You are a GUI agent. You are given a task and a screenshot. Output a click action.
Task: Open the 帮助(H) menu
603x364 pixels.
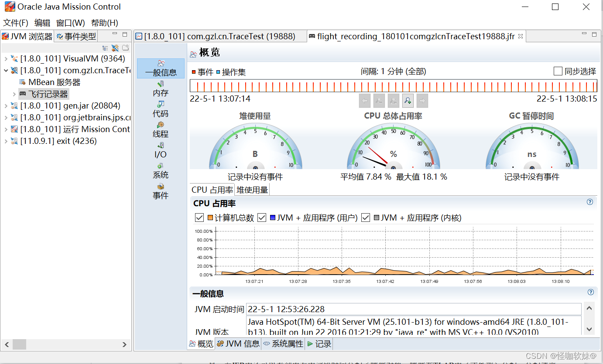105,23
